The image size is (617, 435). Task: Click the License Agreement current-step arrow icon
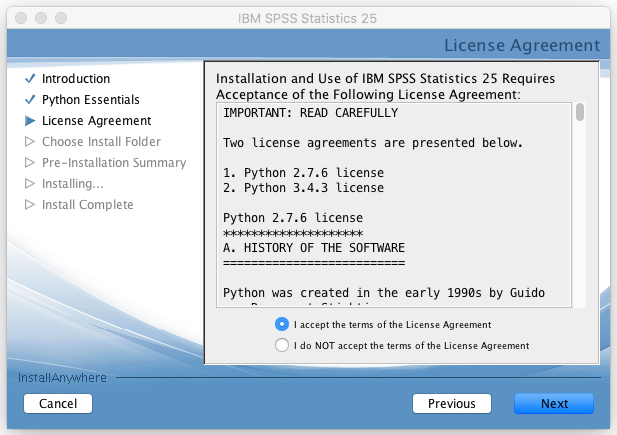30,120
